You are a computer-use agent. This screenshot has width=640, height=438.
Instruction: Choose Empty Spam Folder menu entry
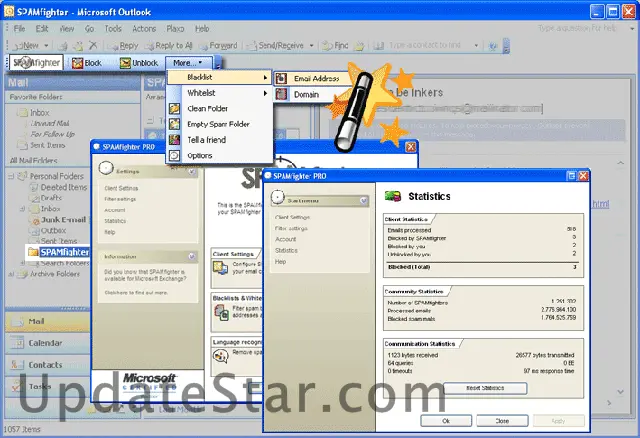(220, 124)
